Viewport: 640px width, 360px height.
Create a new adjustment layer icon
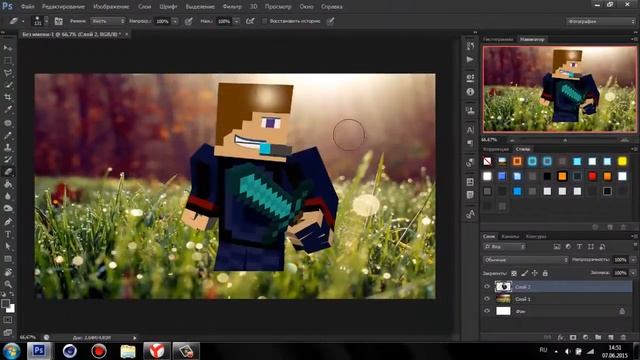[x=586, y=337]
